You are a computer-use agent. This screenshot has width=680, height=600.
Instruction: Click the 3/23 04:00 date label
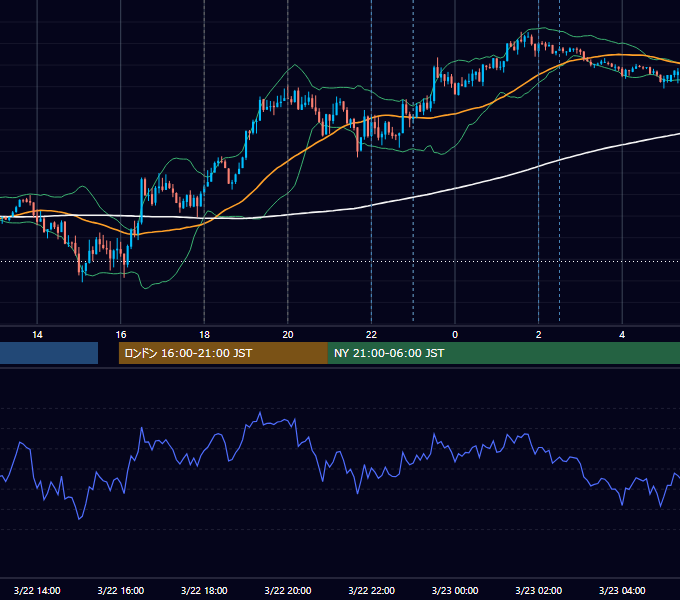tap(622, 590)
